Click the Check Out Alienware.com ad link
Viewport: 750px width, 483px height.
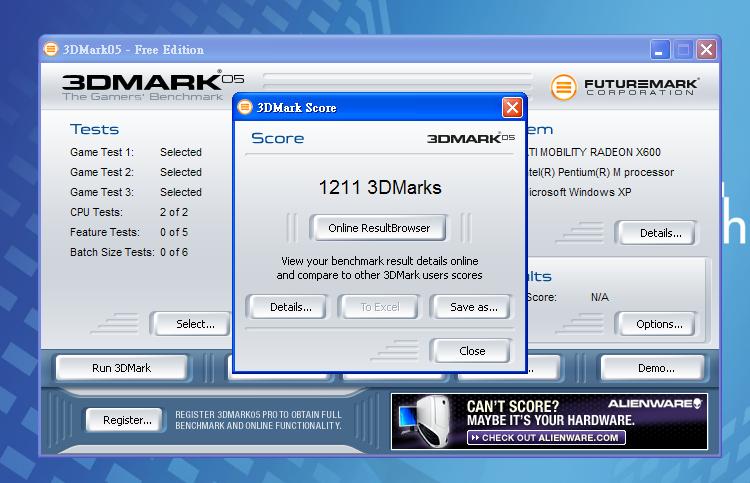point(546,437)
